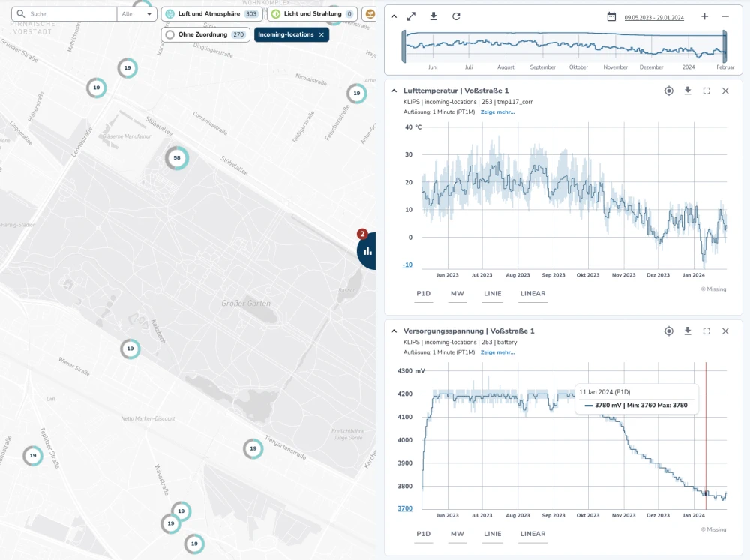Close the Lufttemperatur chart
The image size is (750, 560).
point(725,91)
